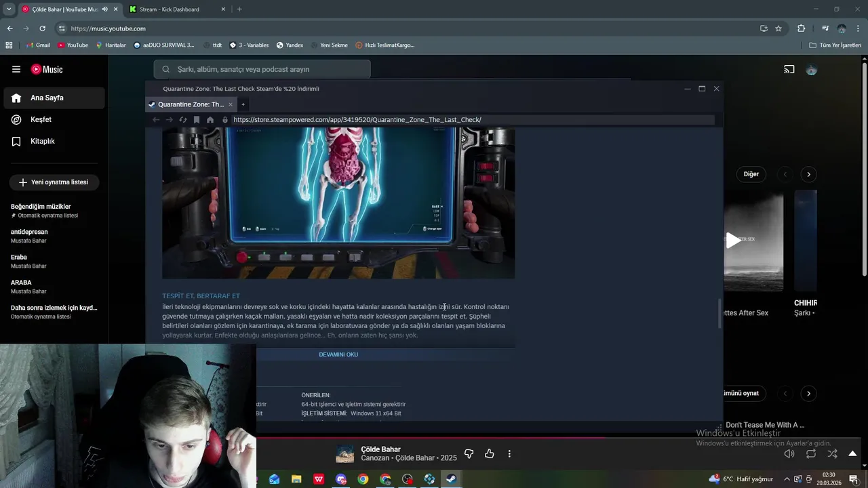Click the YouTube Music logo
Screen dimensions: 868x488
click(47, 69)
